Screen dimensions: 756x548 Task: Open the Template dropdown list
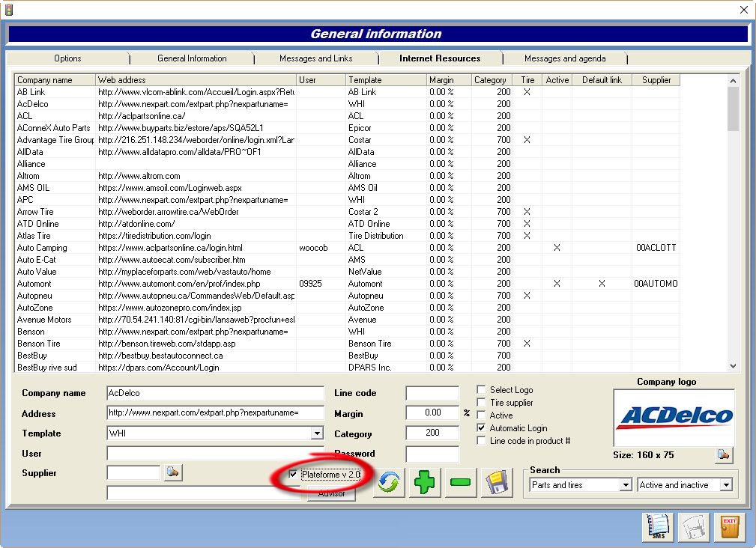pyautogui.click(x=317, y=433)
